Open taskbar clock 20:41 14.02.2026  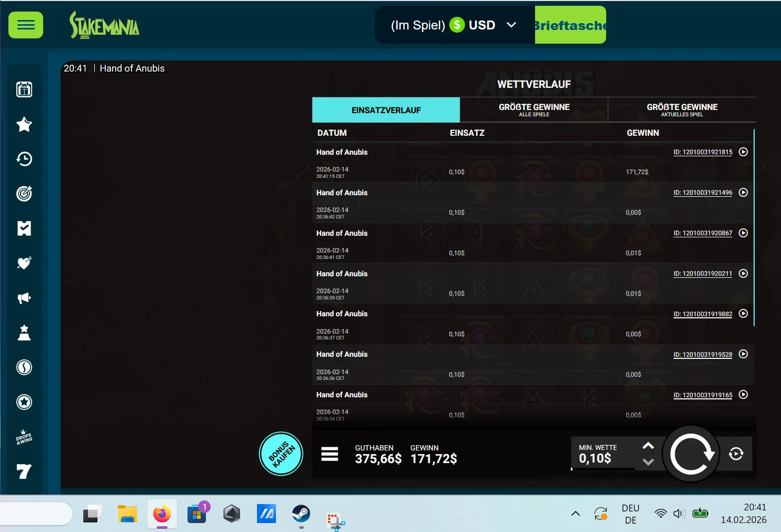click(x=744, y=514)
